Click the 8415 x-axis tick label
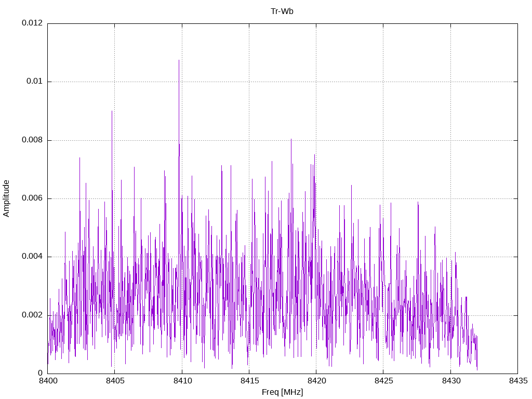The height and width of the screenshot is (399, 532). 249,381
